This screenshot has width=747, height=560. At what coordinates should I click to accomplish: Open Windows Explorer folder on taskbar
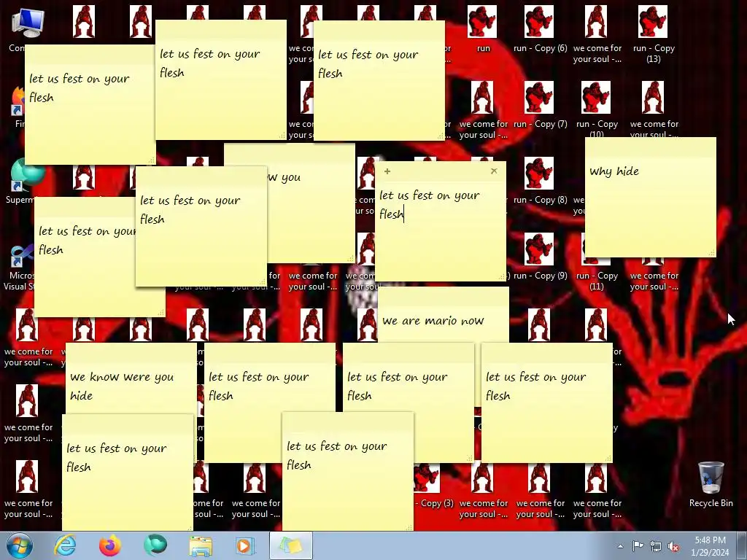pyautogui.click(x=201, y=545)
